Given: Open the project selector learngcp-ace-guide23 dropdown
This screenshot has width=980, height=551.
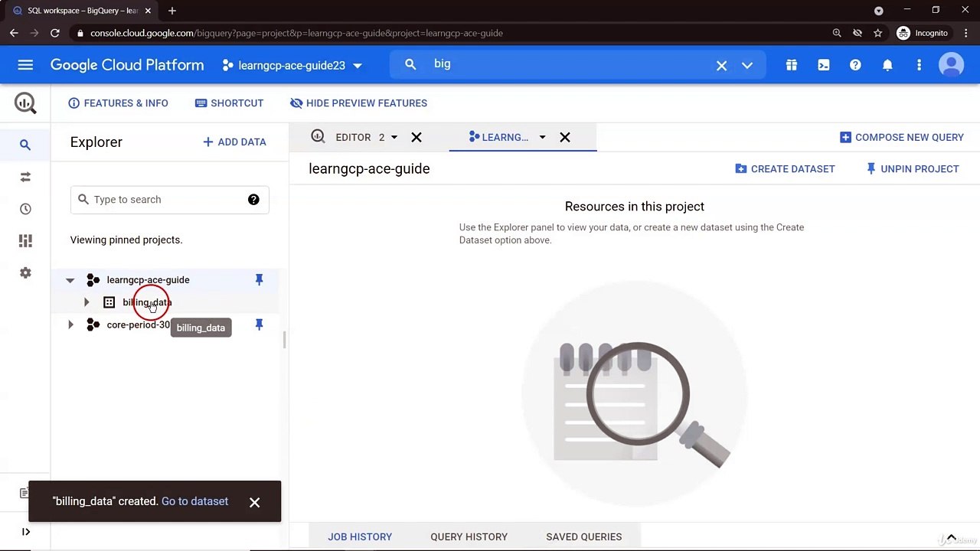Looking at the screenshot, I should [292, 66].
